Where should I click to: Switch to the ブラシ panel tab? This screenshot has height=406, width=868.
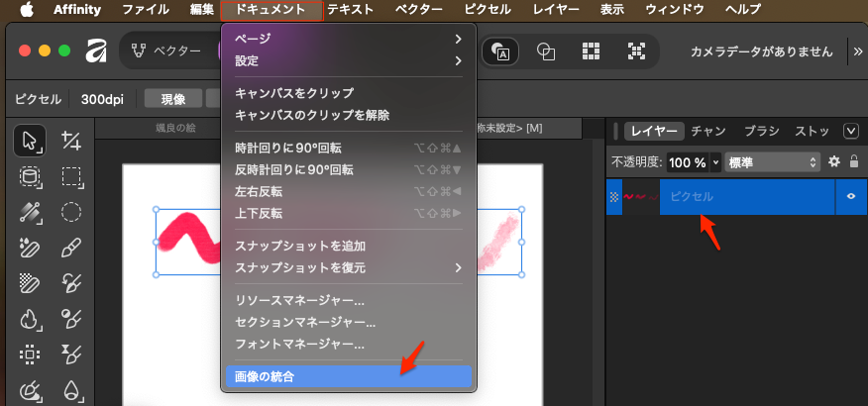click(x=761, y=131)
